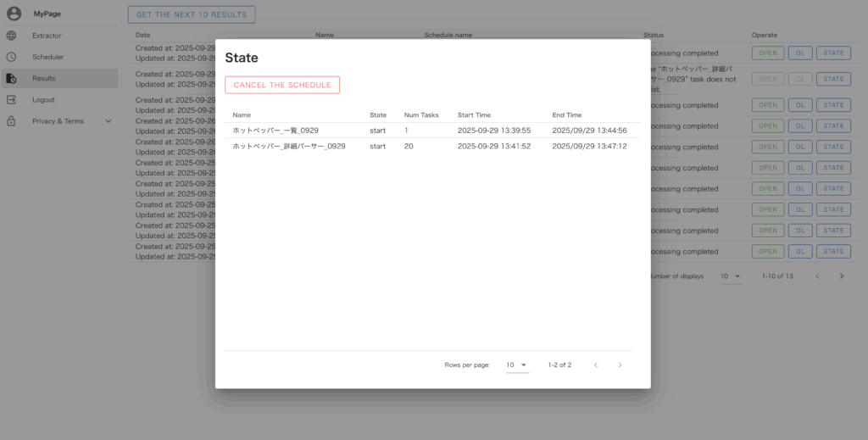Viewport: 868px width, 440px height.
Task: Click the first row's STATE button
Action: point(832,53)
